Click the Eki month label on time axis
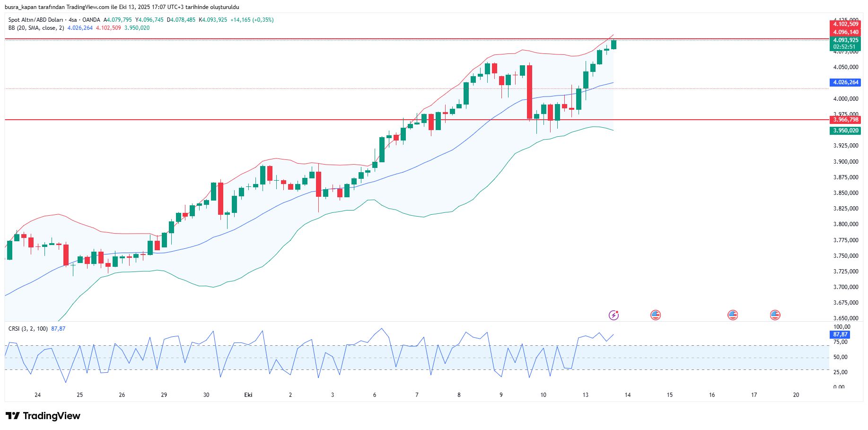868x430 pixels. [x=248, y=395]
